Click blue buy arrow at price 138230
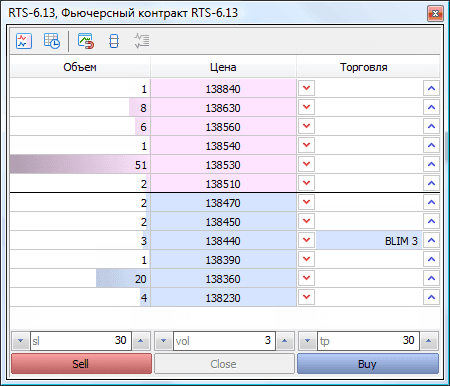Screen dimensions: 450x386 tap(431, 297)
